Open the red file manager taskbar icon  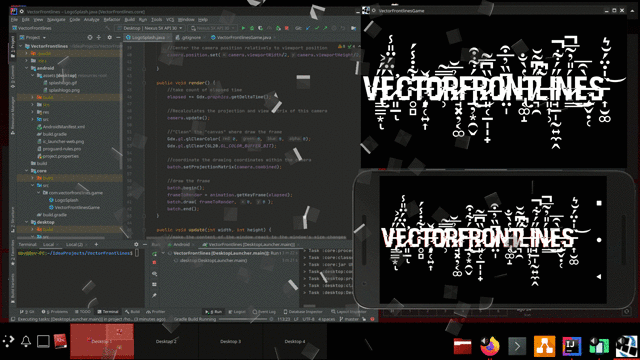pos(462,347)
